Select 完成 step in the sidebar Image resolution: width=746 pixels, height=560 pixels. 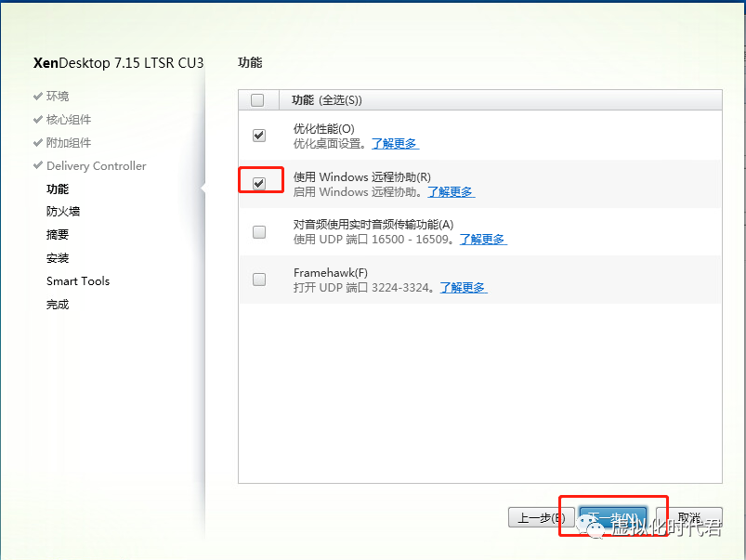[x=58, y=305]
